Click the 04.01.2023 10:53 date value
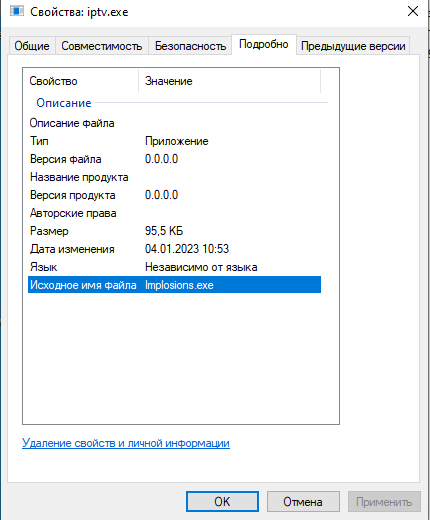Image resolution: width=430 pixels, height=520 pixels. click(187, 249)
